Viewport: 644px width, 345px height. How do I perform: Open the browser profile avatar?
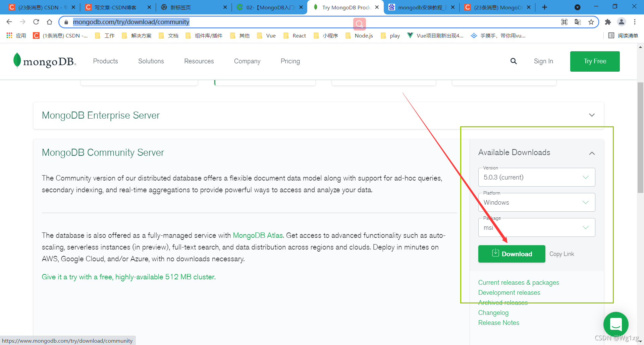tap(621, 22)
